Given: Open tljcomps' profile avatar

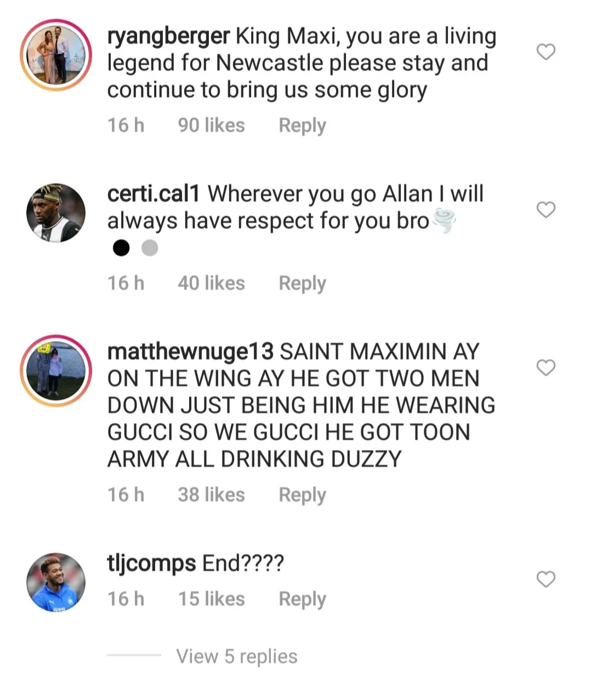Looking at the screenshot, I should (x=56, y=582).
